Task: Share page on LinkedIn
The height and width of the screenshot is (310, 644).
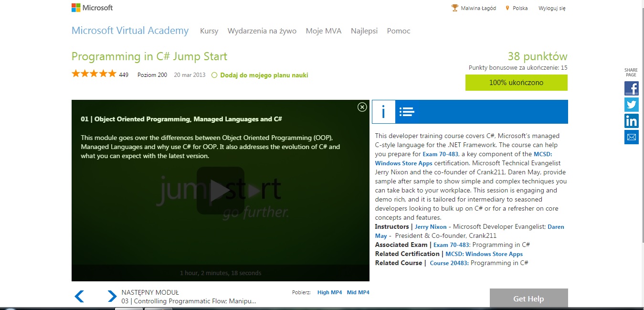Action: 631,121
